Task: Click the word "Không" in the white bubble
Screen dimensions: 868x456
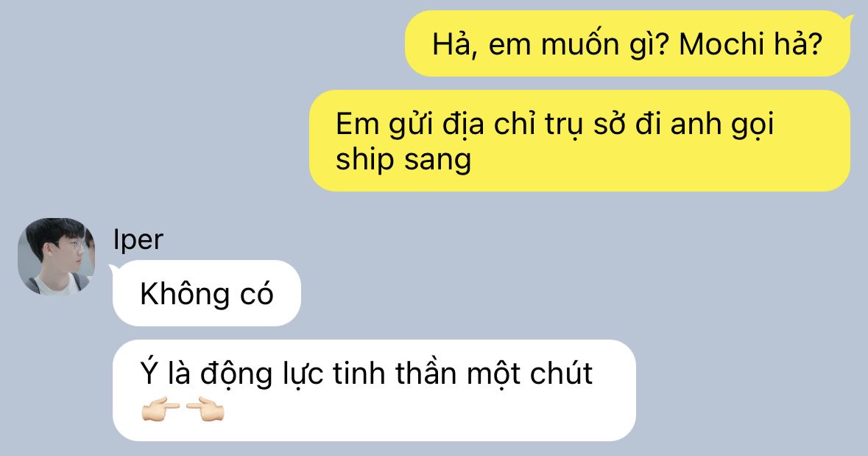Action: coord(185,292)
